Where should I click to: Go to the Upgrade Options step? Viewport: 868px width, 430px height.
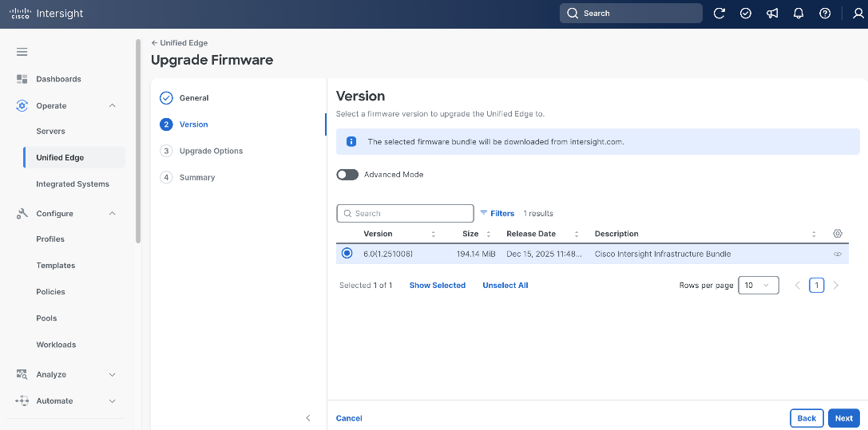(x=202, y=151)
